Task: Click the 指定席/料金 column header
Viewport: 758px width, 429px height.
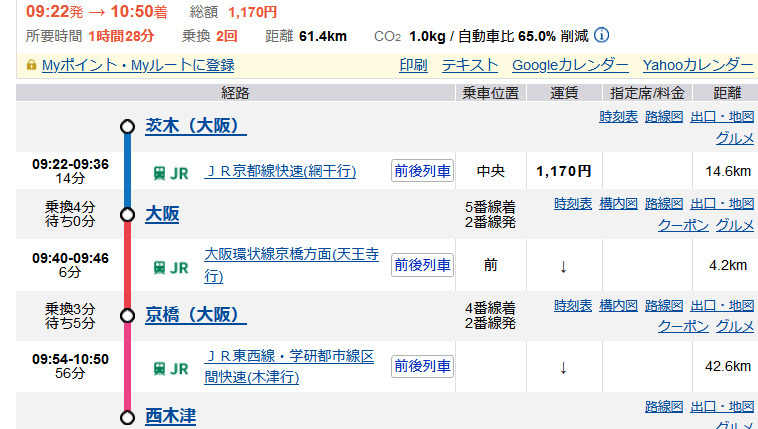Action: (647, 93)
